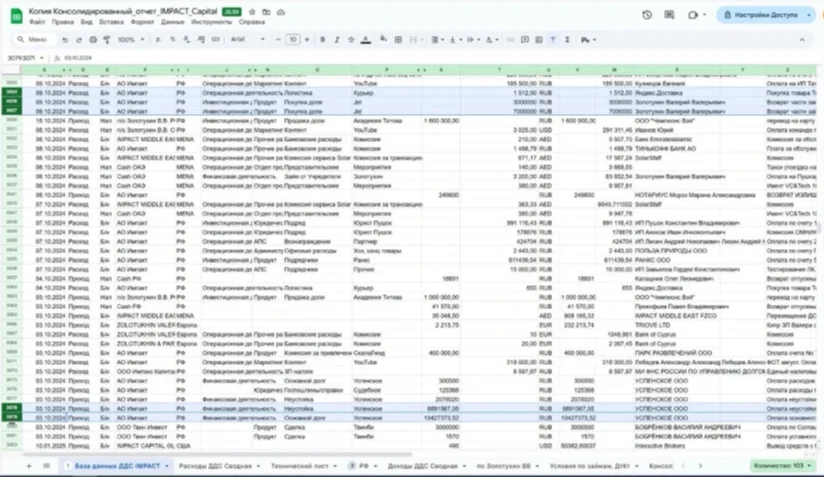Open the fill color picker

[384, 40]
